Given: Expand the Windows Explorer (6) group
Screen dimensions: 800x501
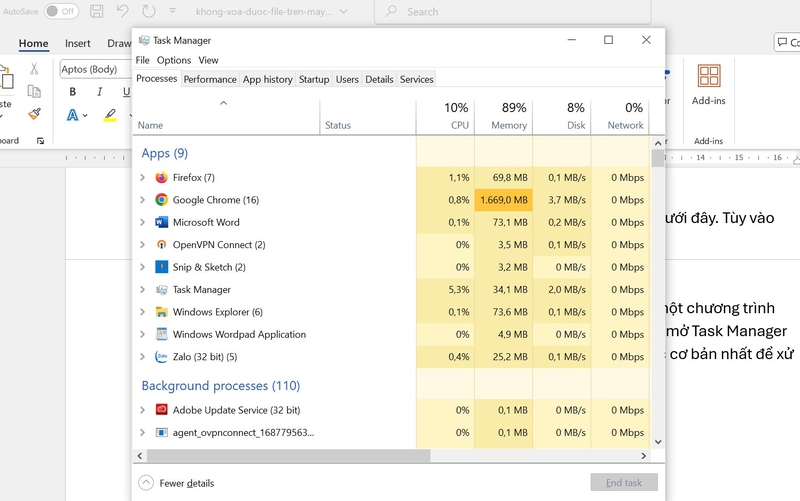Looking at the screenshot, I should pyautogui.click(x=142, y=312).
